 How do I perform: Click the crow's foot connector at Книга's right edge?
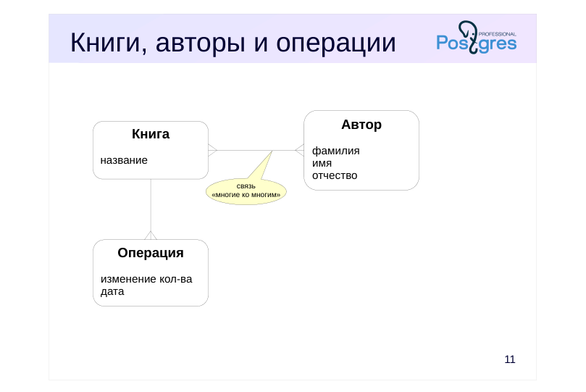click(213, 150)
